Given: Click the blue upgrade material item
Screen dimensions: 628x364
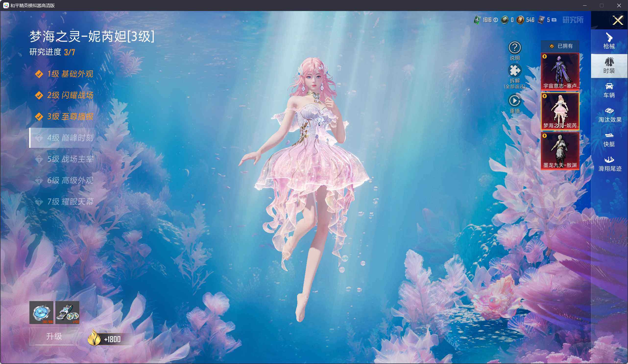Looking at the screenshot, I should point(41,312).
